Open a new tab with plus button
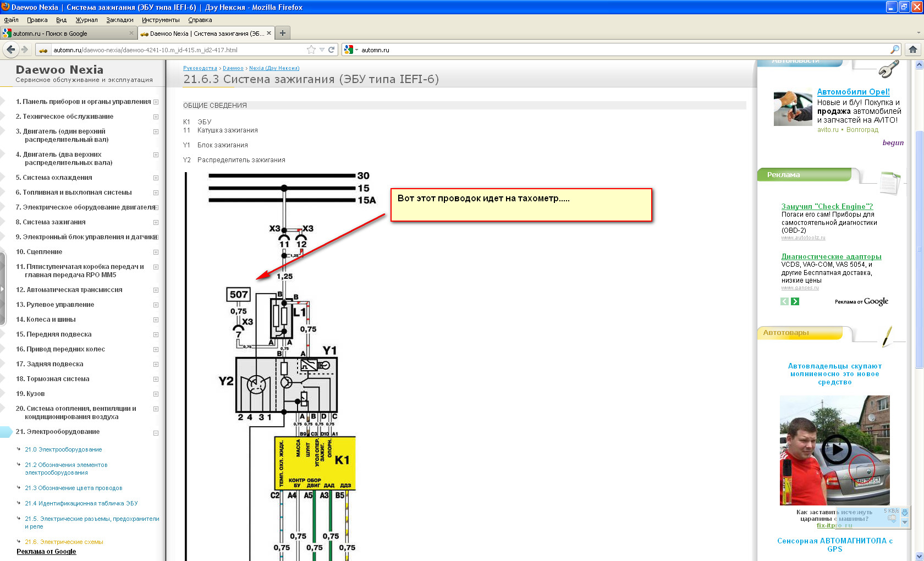The width and height of the screenshot is (924, 561). pos(283,33)
